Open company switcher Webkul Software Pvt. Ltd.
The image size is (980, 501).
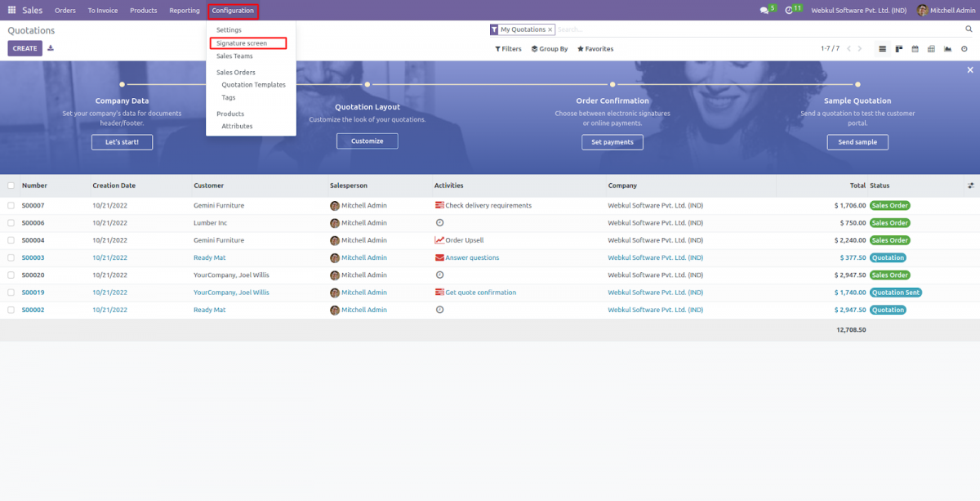point(859,11)
